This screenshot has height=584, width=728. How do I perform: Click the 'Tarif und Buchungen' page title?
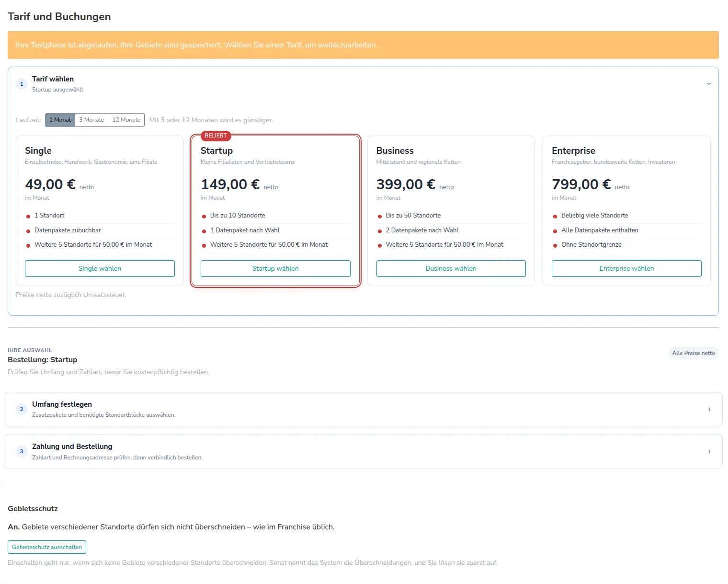(59, 17)
